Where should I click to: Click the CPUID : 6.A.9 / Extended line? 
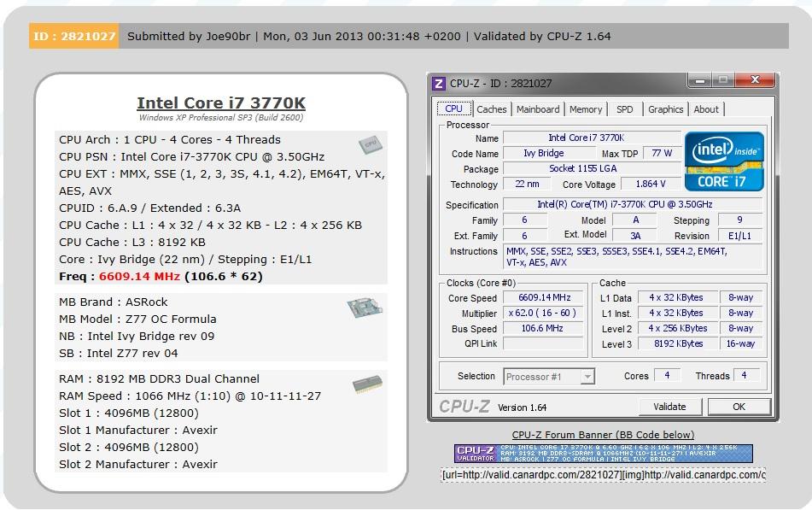tap(149, 208)
